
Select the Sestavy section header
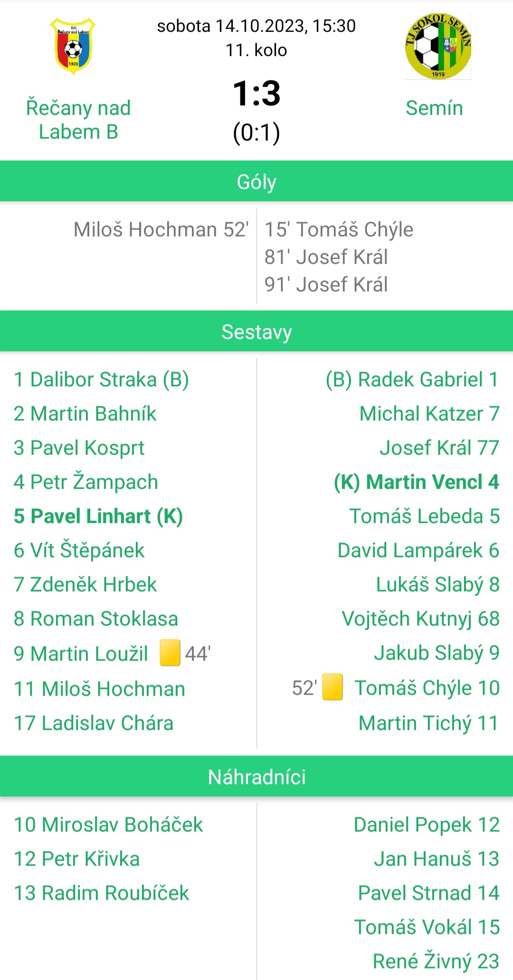point(256,331)
